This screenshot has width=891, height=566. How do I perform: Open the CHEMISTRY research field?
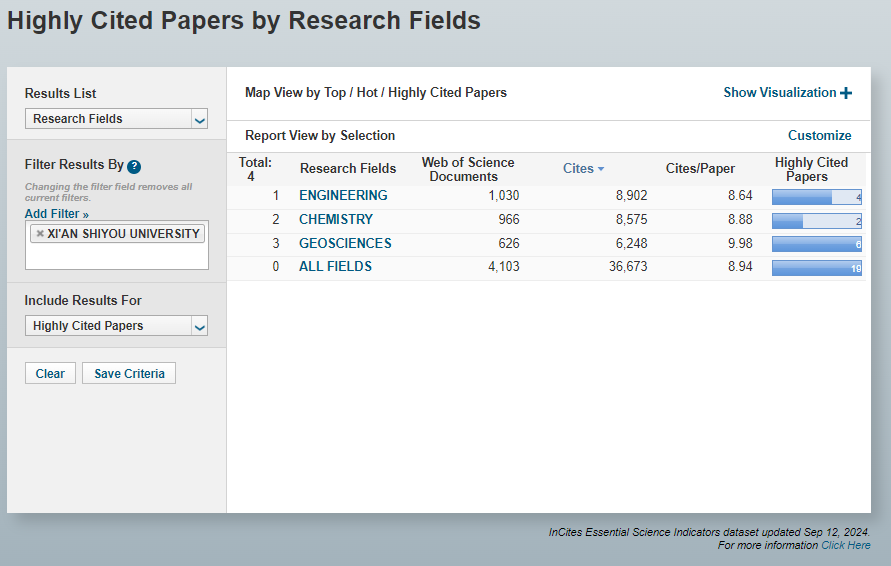tap(336, 220)
